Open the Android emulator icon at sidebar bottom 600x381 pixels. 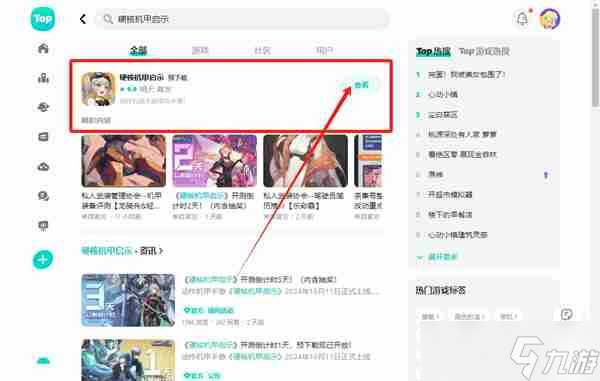tap(43, 360)
